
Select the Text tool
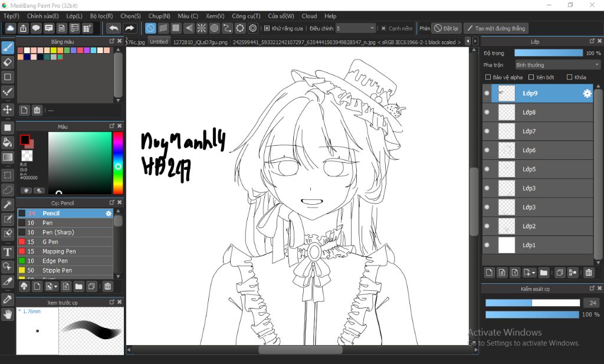[7, 252]
